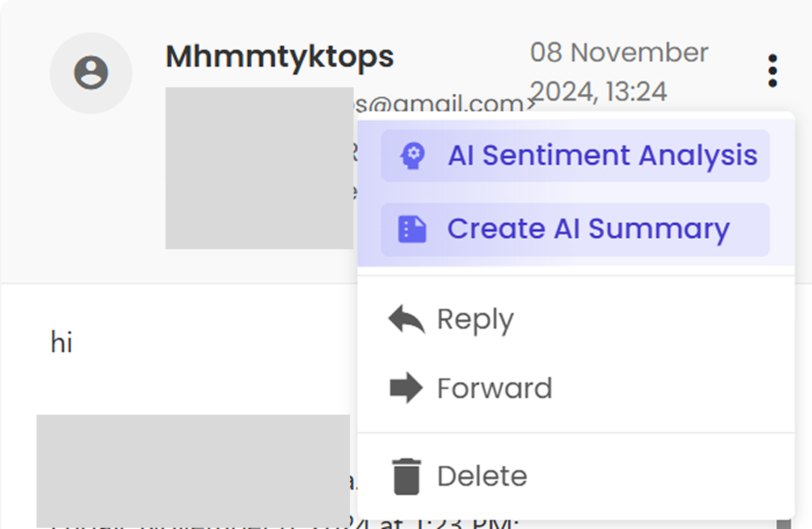The height and width of the screenshot is (529, 812).
Task: Click the Create AI Summary document icon
Action: point(412,229)
